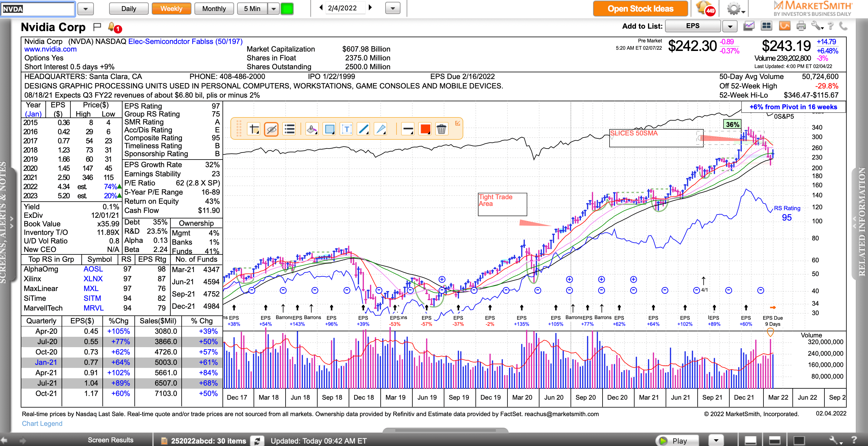The width and height of the screenshot is (868, 446).
Task: Select the line drawing tool
Action: (364, 129)
